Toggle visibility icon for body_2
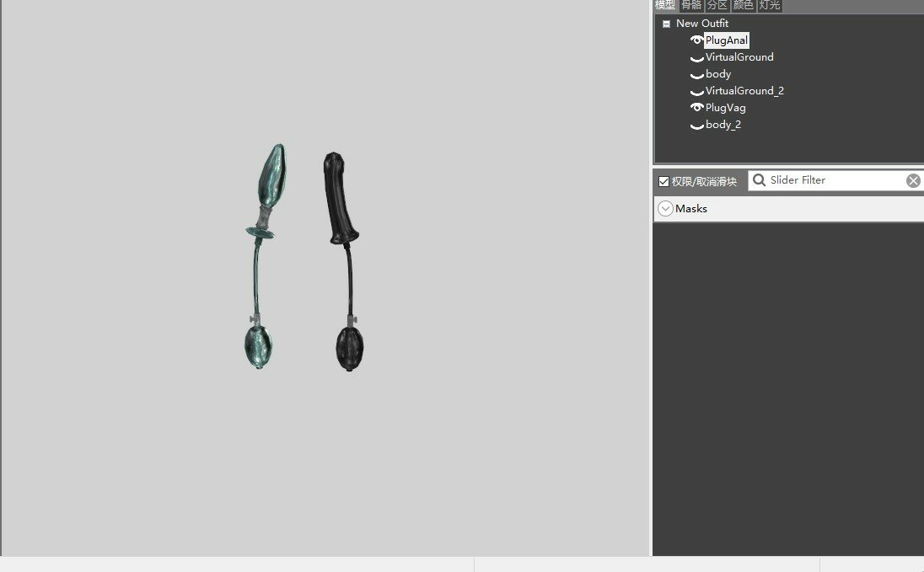The width and height of the screenshot is (924, 572). (696, 126)
